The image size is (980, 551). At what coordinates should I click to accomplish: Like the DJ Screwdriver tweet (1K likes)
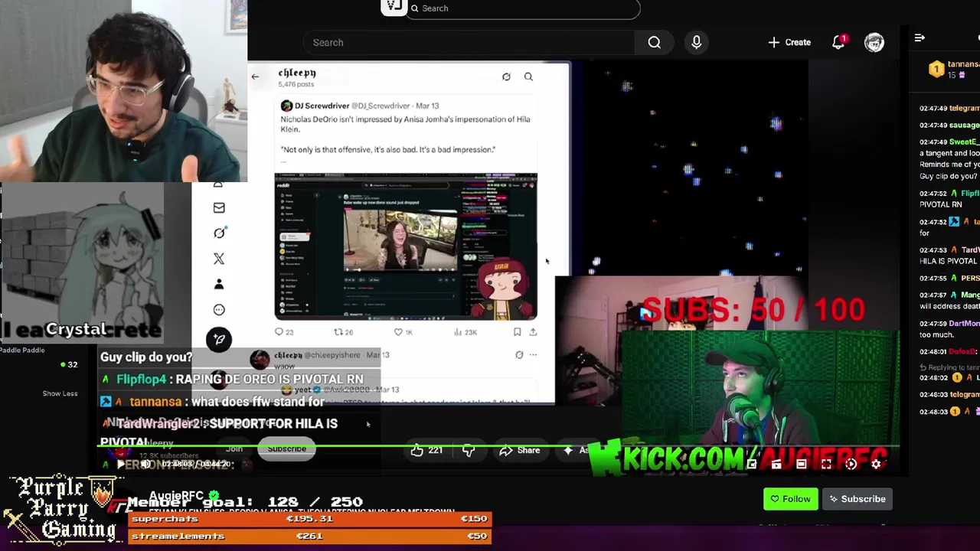point(403,332)
